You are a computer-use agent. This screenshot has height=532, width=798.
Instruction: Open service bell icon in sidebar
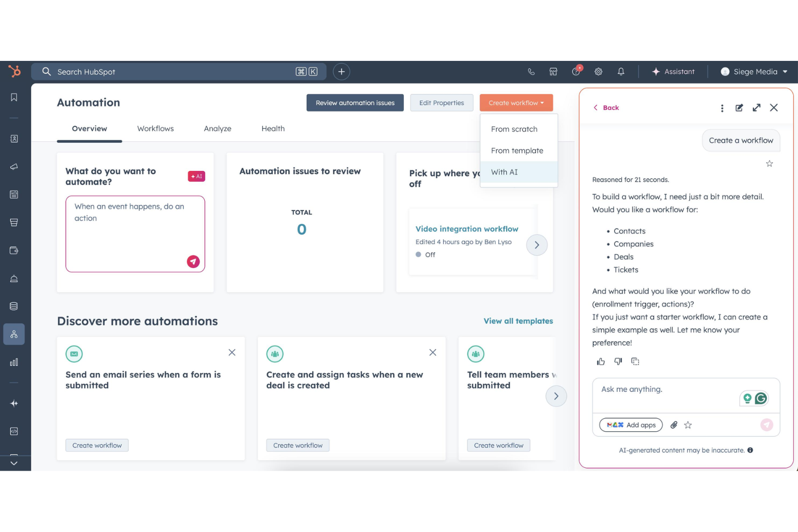coord(14,279)
